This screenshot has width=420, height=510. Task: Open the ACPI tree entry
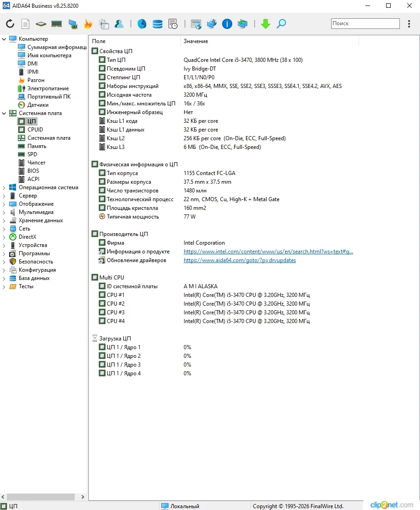coord(29,179)
